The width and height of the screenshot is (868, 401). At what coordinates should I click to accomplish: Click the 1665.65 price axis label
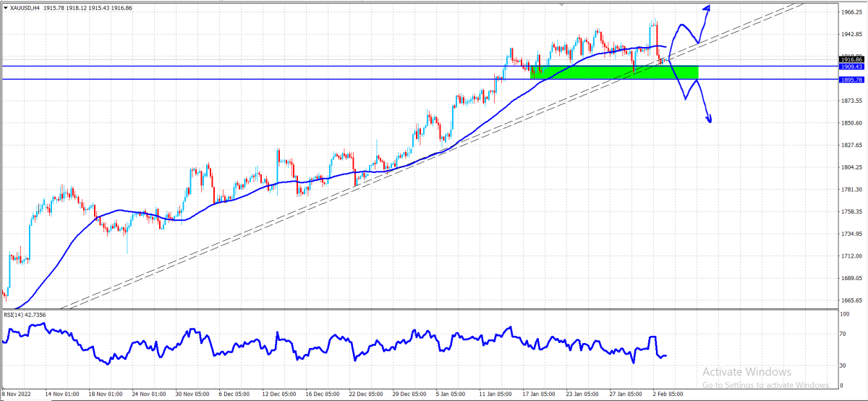tap(851, 300)
